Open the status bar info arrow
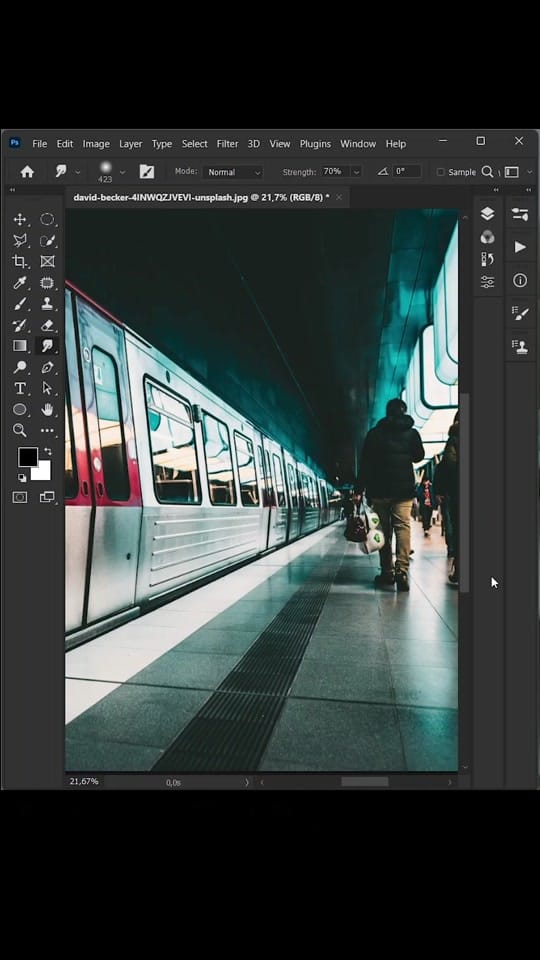This screenshot has height=960, width=540. (247, 782)
